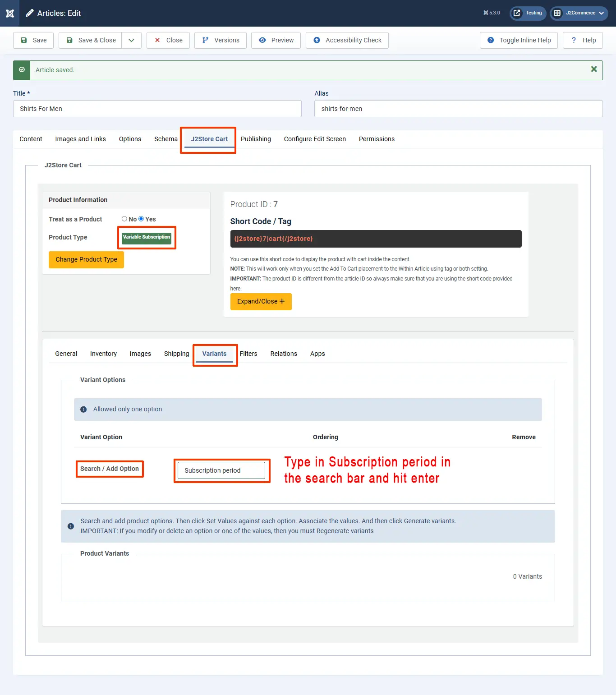Go to the Options tab
616x695 pixels.
tap(130, 139)
